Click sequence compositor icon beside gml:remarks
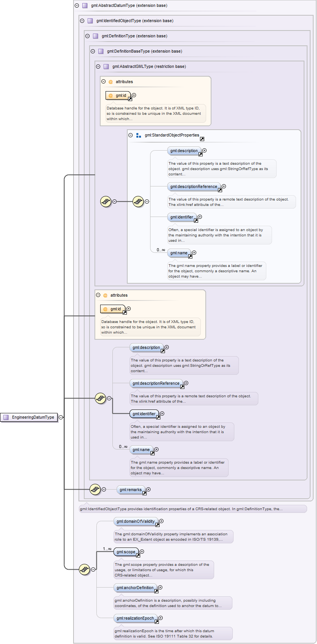 [95, 489]
